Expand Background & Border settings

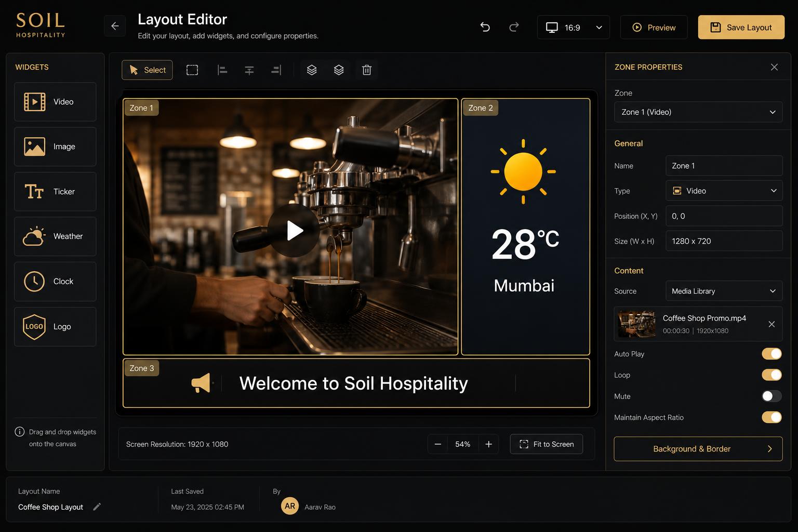(698, 449)
